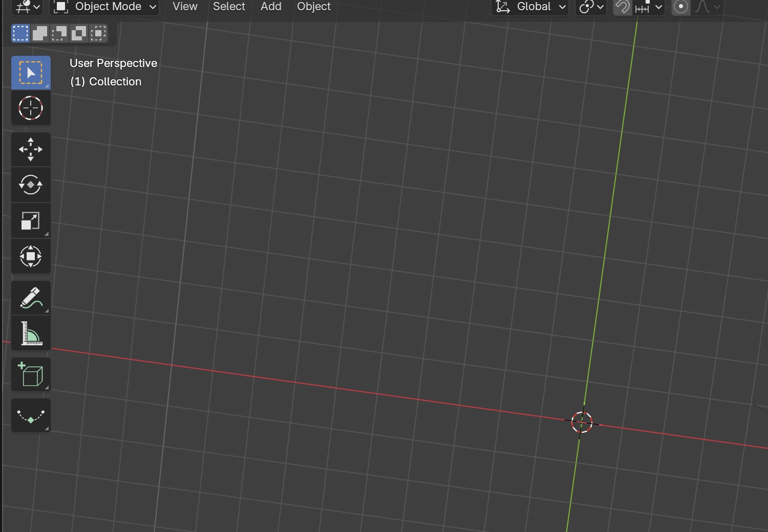Toggle proportional editing
768x532 pixels.
pos(681,7)
